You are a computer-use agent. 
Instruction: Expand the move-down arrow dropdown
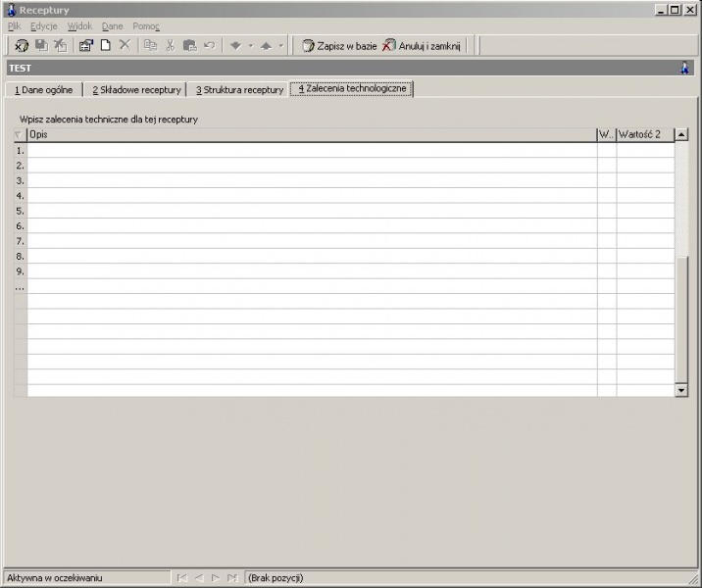[x=251, y=46]
